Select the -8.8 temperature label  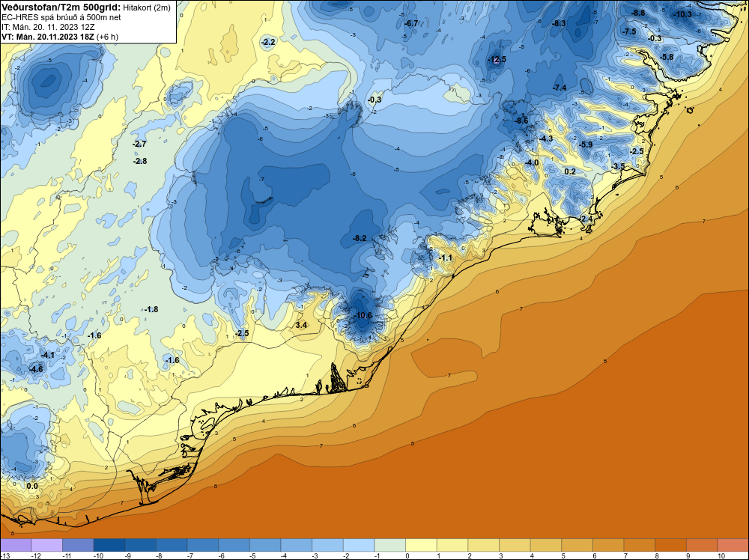click(x=638, y=13)
